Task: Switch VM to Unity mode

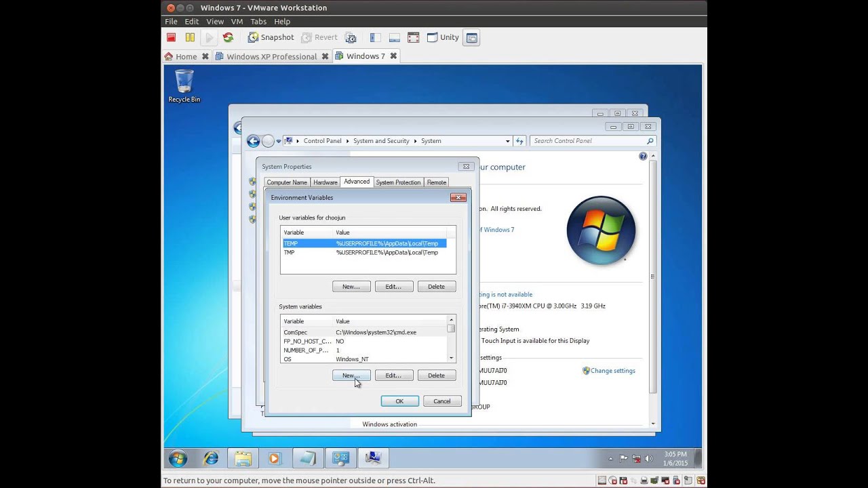Action: (x=443, y=38)
